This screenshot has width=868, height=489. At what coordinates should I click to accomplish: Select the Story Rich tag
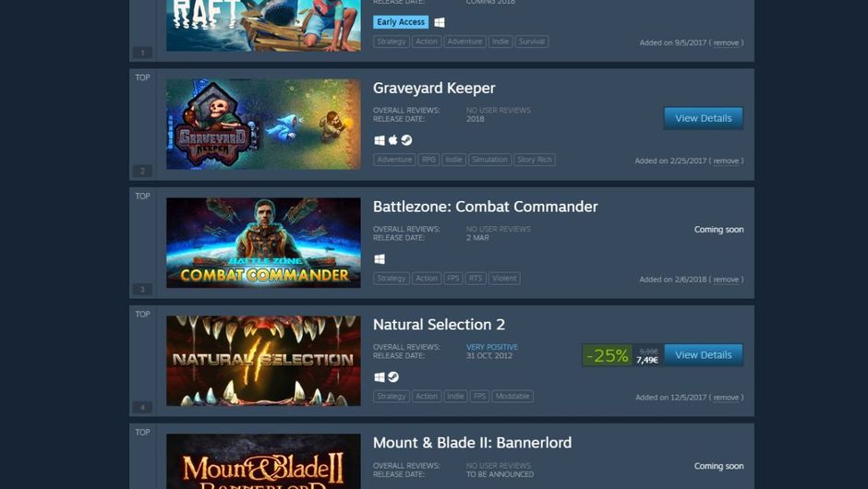coord(535,160)
